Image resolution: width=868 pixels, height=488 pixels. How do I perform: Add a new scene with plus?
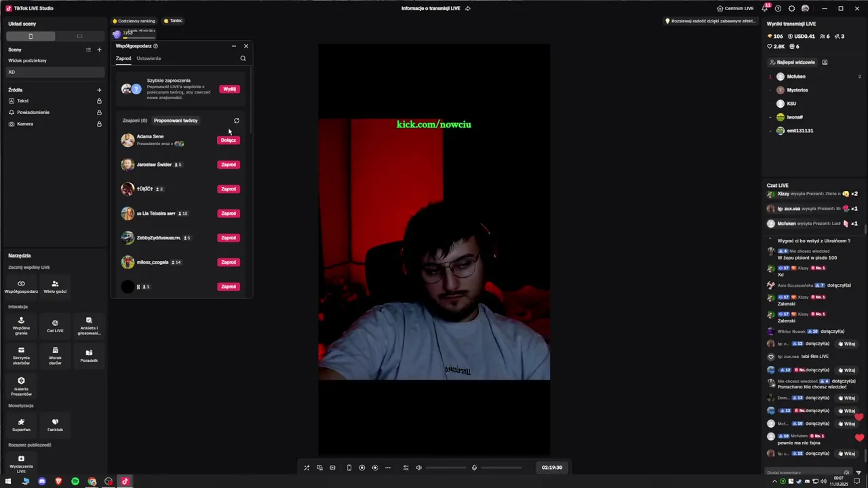click(99, 49)
